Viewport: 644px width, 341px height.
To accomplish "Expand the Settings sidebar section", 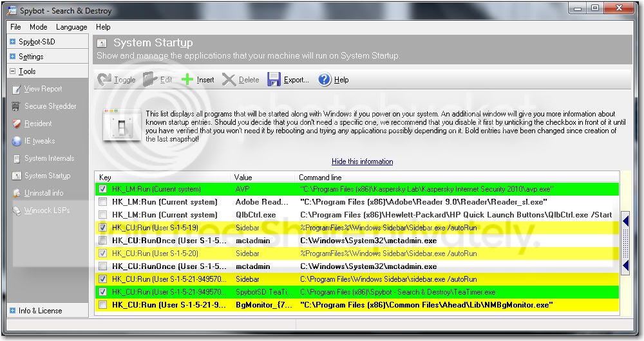I will (12, 56).
